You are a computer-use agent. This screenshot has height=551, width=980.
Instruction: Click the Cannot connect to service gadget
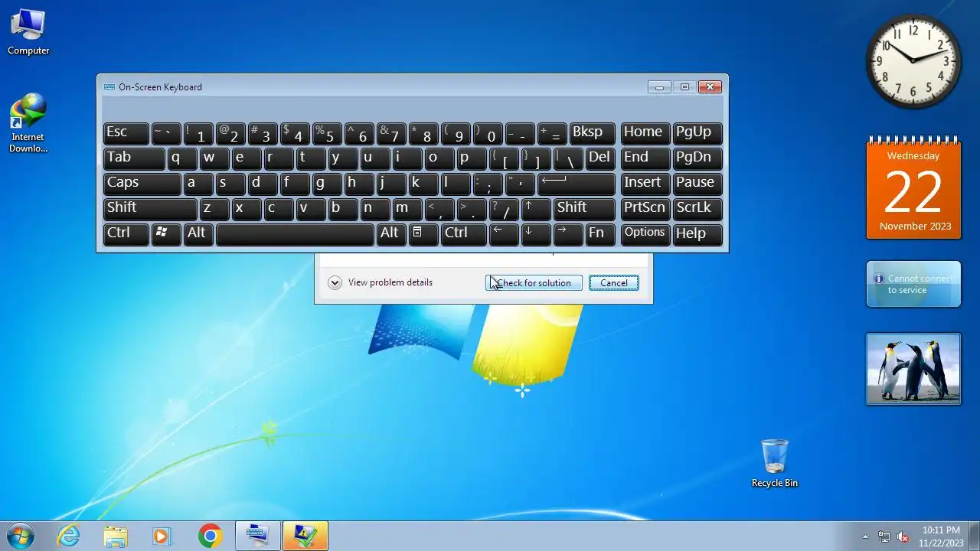click(913, 284)
